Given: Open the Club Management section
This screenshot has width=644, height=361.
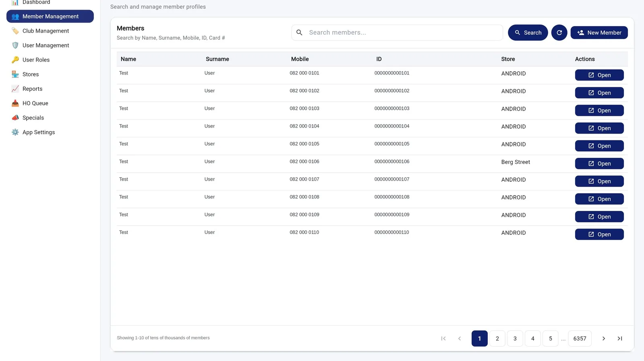Looking at the screenshot, I should coord(50,31).
